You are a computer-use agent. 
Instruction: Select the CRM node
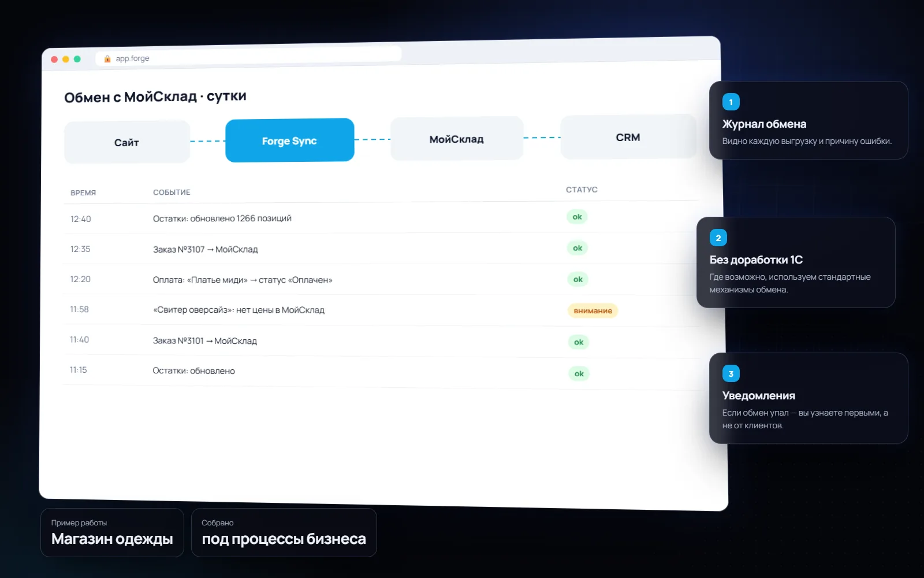[x=628, y=137]
